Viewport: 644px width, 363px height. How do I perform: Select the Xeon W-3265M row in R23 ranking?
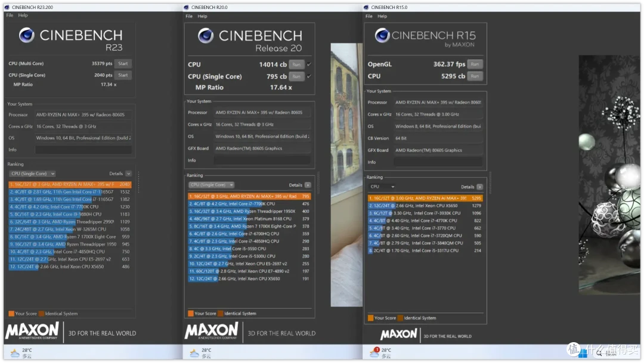[x=70, y=229]
